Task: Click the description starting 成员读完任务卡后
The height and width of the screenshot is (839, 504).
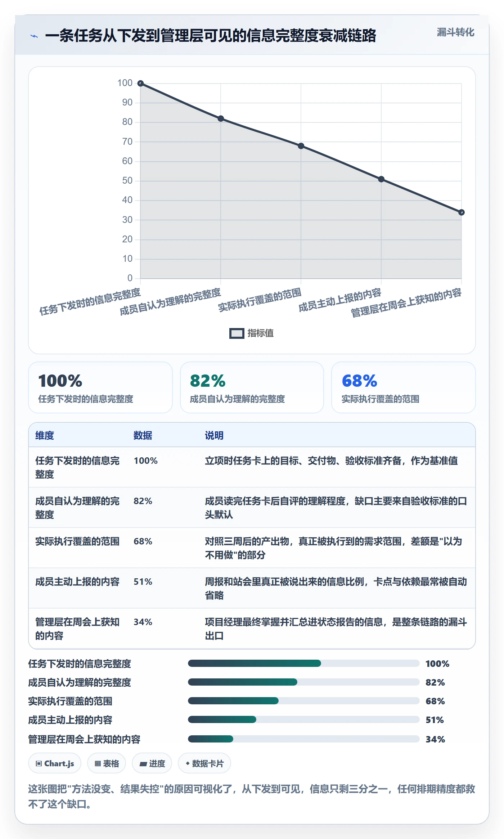Action: pyautogui.click(x=336, y=508)
